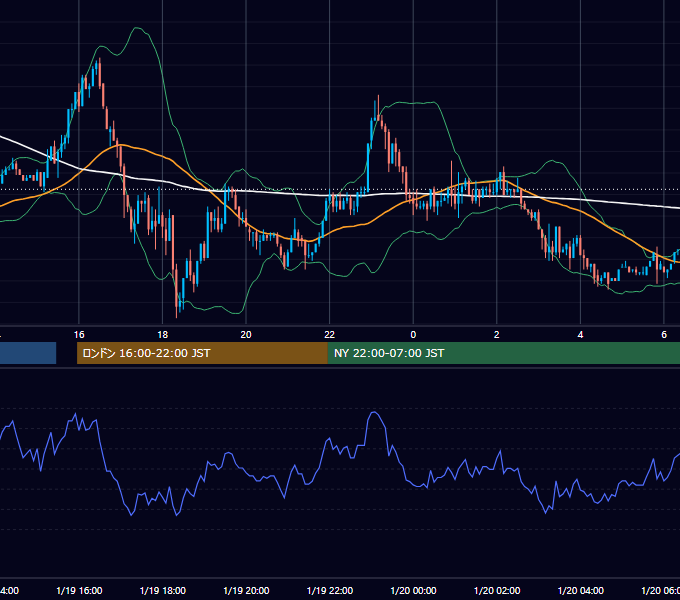Click the 1/20 04:00 time label
Viewport: 680px width, 600px height.
(x=581, y=590)
